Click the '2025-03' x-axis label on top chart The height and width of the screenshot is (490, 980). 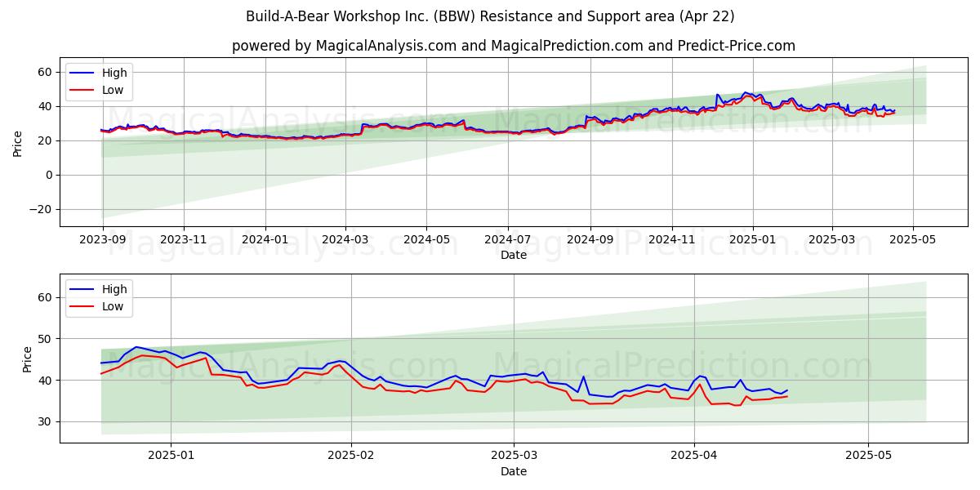tap(831, 241)
